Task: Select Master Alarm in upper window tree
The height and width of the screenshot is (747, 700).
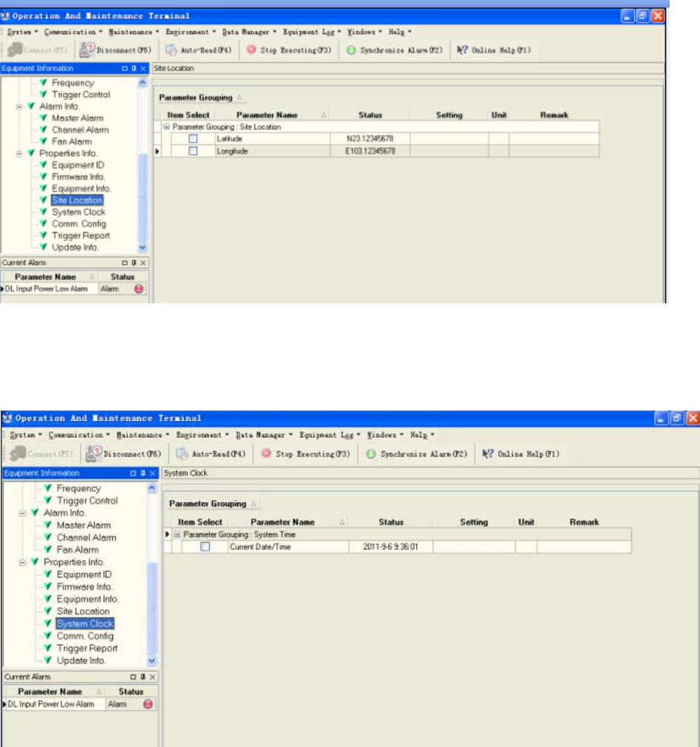Action: 77,118
